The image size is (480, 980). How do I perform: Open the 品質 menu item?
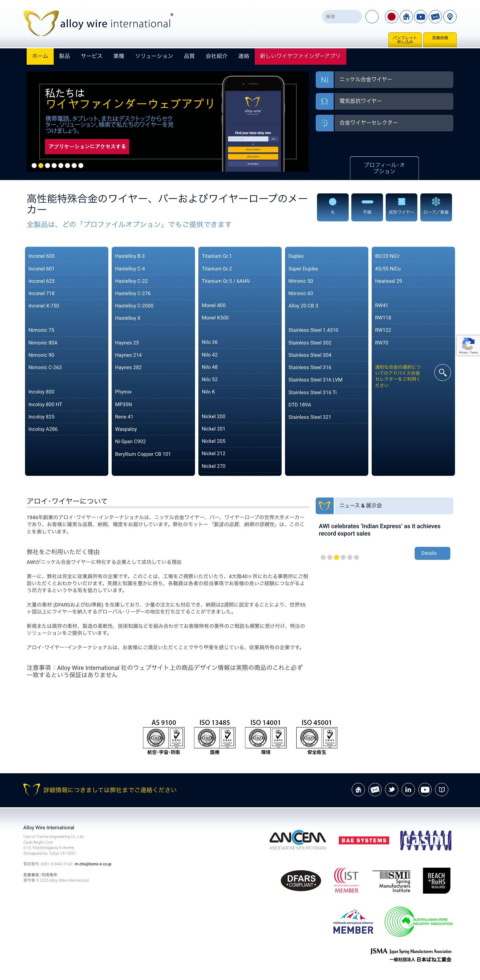point(189,56)
